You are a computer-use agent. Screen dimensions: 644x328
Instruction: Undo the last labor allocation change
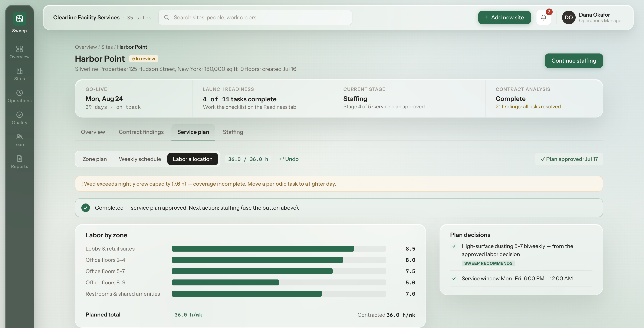click(289, 159)
